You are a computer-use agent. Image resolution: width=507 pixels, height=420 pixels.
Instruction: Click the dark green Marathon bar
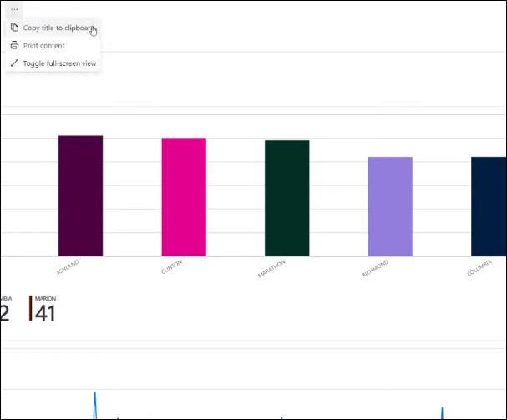click(x=287, y=198)
